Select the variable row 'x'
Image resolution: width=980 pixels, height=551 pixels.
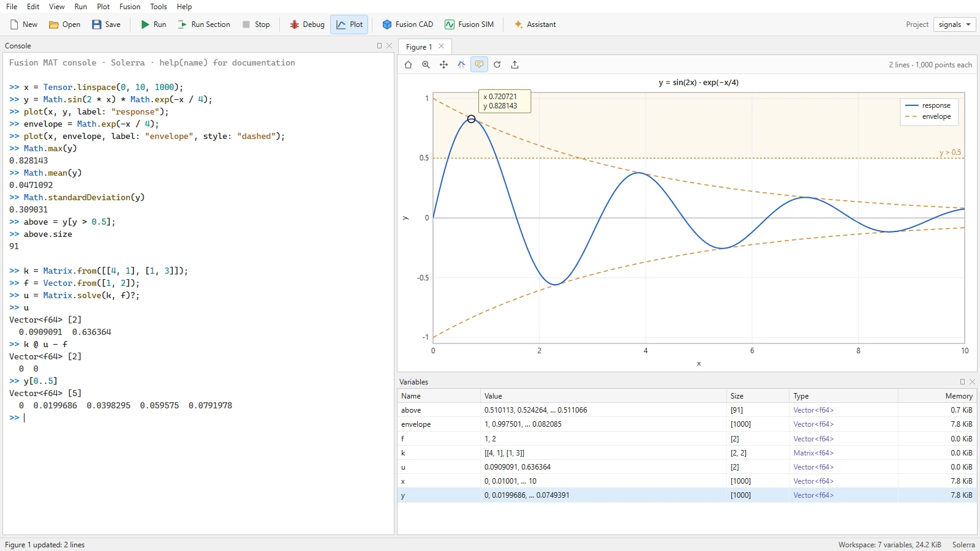tap(687, 481)
